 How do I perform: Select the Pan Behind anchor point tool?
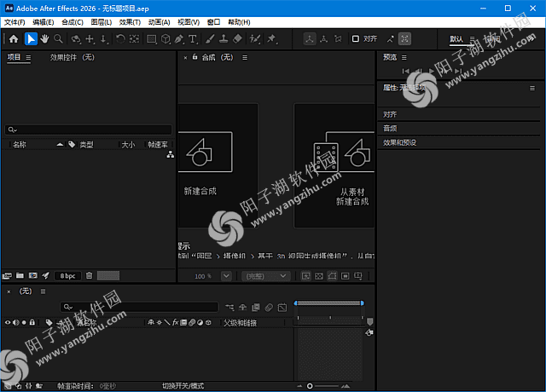tap(135, 38)
